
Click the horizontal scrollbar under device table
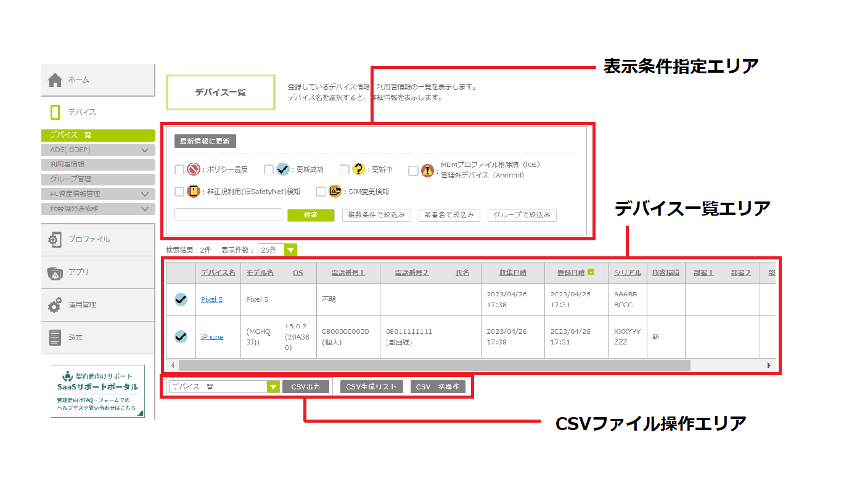[x=432, y=365]
